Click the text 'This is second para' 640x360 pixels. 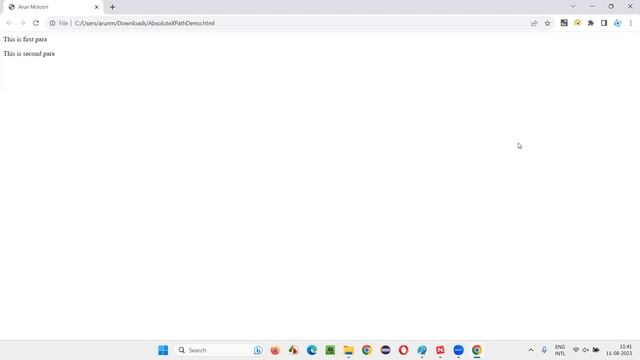29,53
